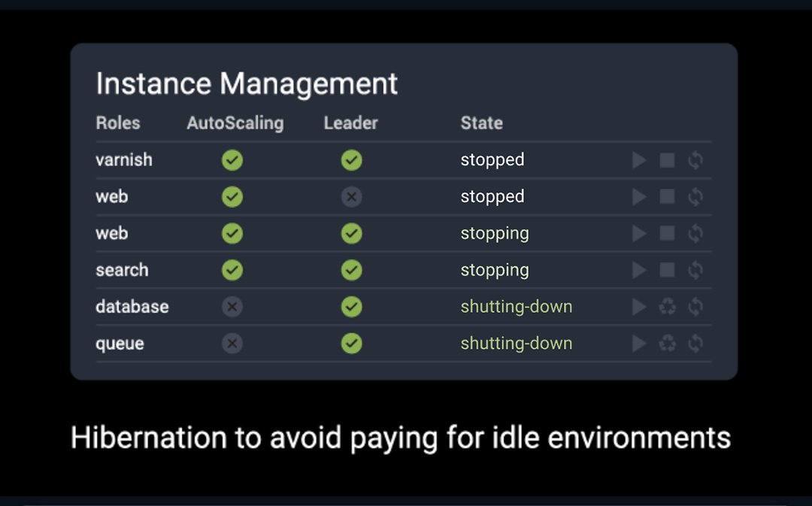Restart the queue instance with the refresh icon
Screen dimensions: 812x506
pyautogui.click(x=695, y=344)
